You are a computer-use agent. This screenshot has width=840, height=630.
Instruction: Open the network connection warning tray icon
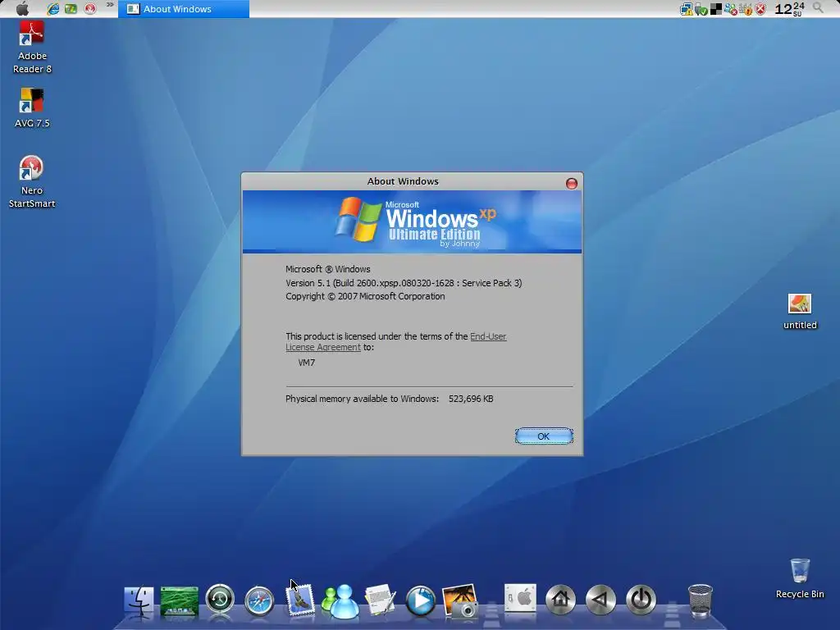(x=687, y=9)
